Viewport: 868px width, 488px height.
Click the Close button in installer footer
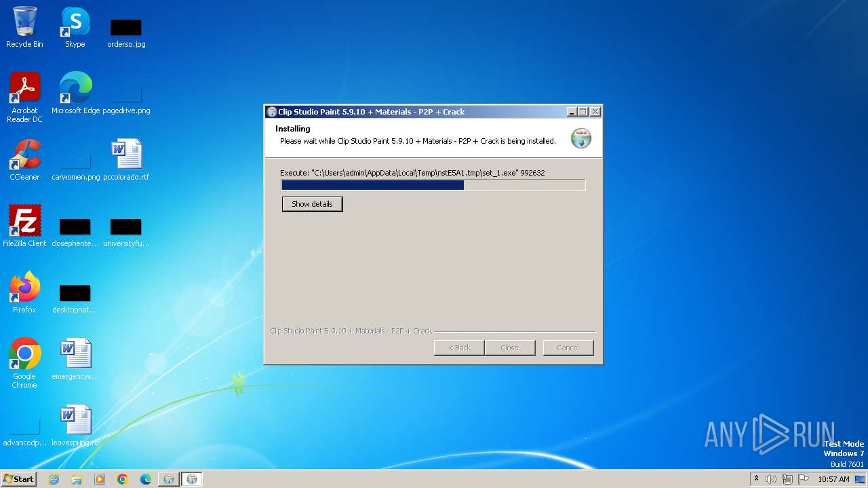(509, 348)
